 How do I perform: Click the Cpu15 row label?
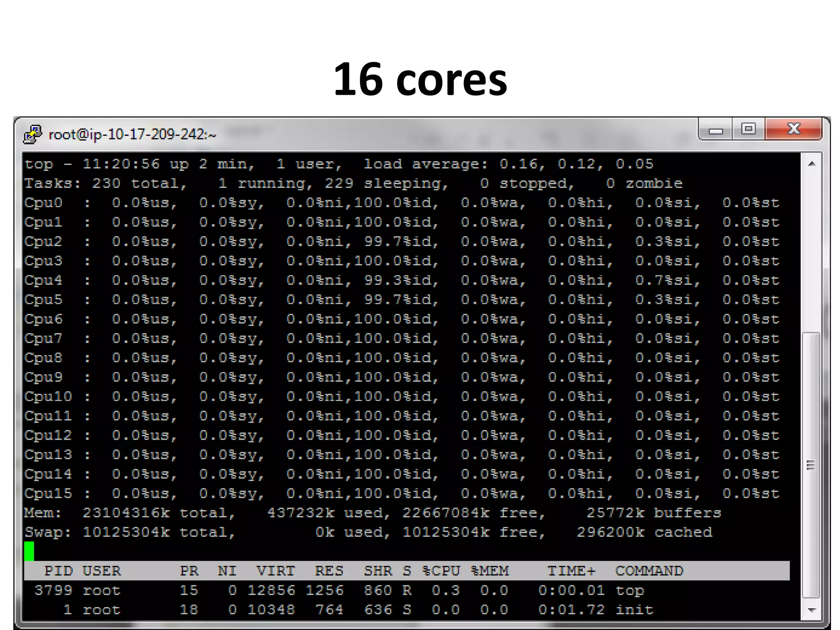(x=48, y=493)
